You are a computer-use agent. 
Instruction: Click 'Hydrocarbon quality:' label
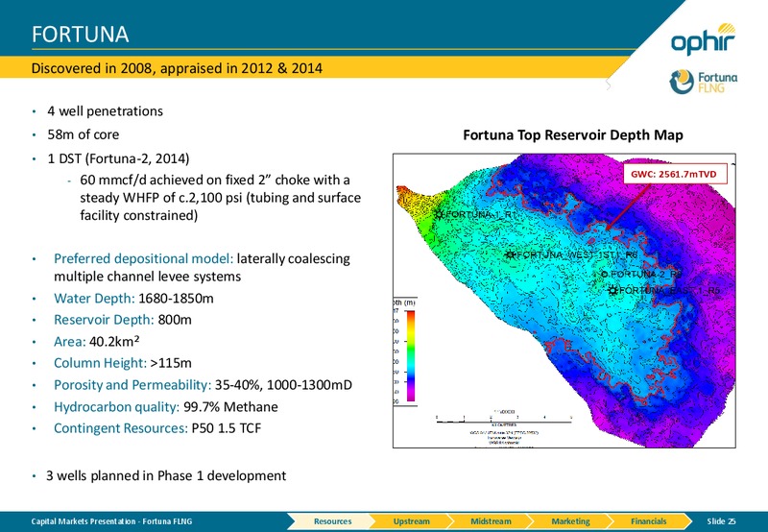(116, 406)
